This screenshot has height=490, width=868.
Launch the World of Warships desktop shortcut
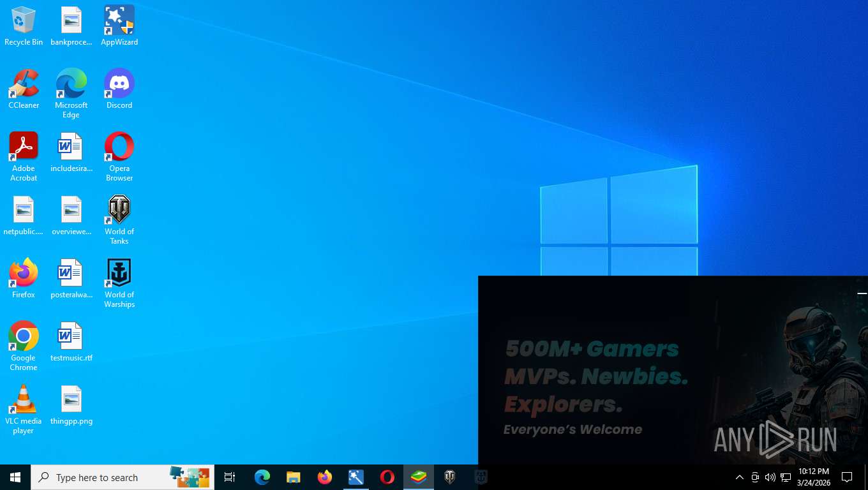pos(119,283)
